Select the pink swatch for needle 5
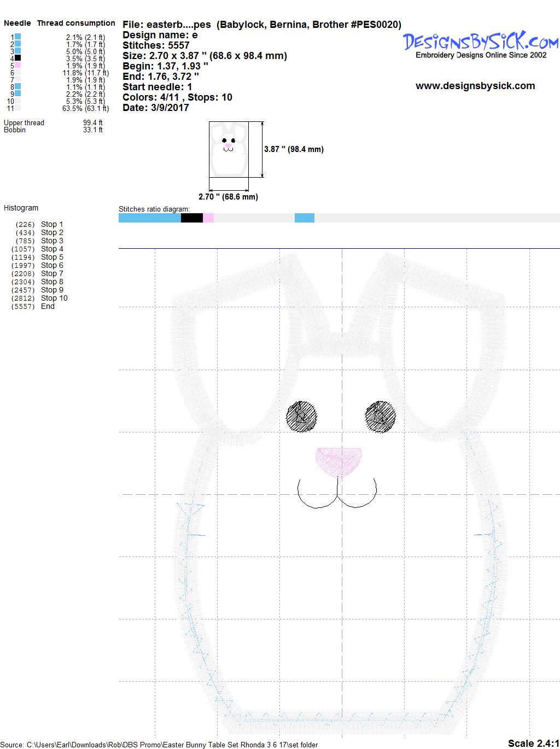This screenshot has height=749, width=560. click(18, 65)
